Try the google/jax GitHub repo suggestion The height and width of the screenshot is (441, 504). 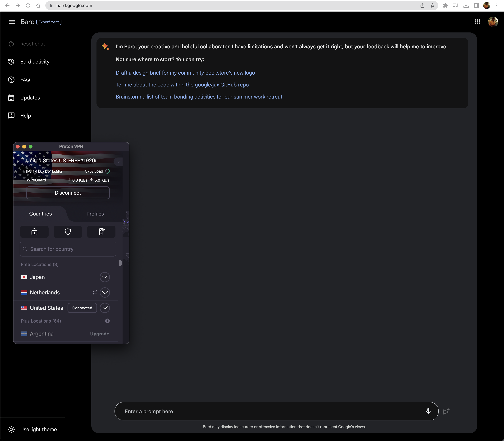(x=182, y=85)
